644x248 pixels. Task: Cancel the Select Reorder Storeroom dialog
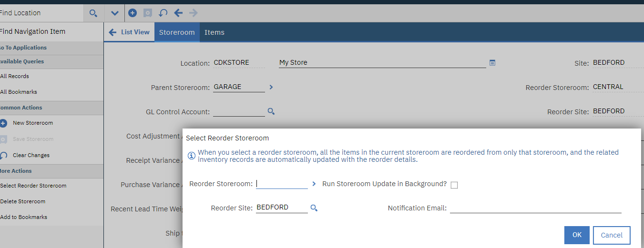click(x=611, y=235)
